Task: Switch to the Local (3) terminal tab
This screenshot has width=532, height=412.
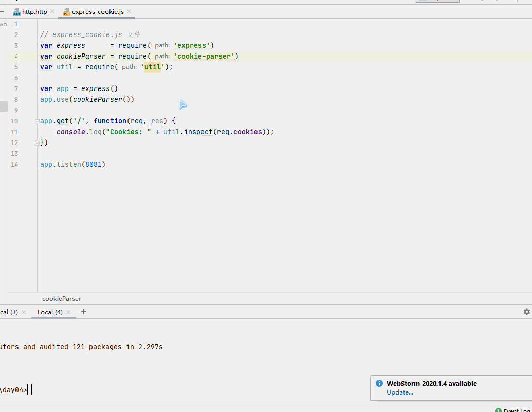Action: (9, 312)
